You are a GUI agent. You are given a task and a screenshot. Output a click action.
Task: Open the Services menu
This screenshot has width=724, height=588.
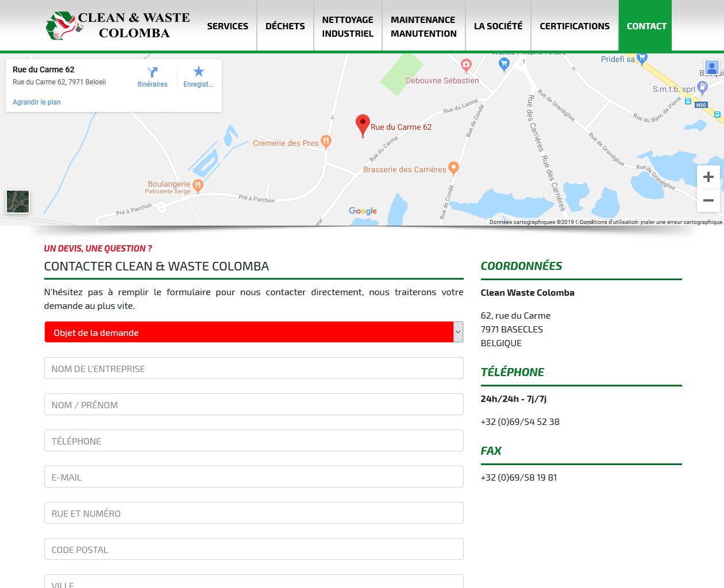228,26
